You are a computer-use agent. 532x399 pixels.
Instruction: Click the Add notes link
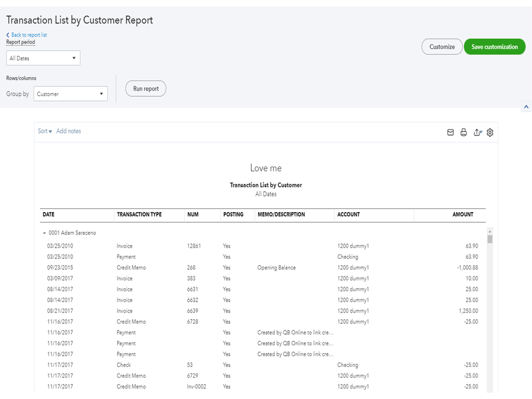[x=69, y=131]
